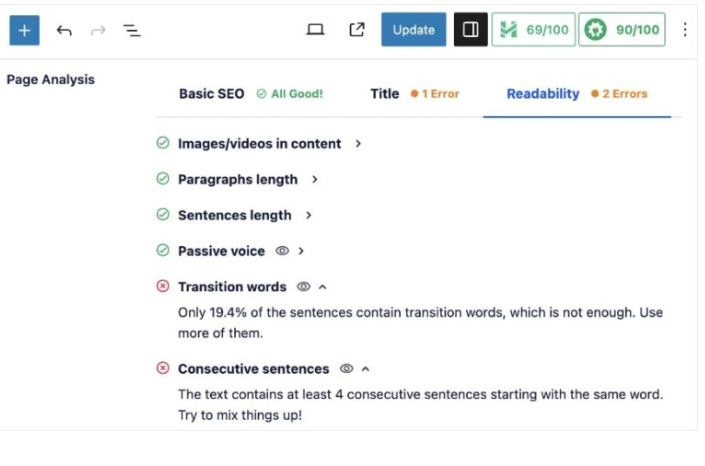The image size is (705, 466).
Task: Open the 90/100 headline score indicator
Action: coord(622,30)
